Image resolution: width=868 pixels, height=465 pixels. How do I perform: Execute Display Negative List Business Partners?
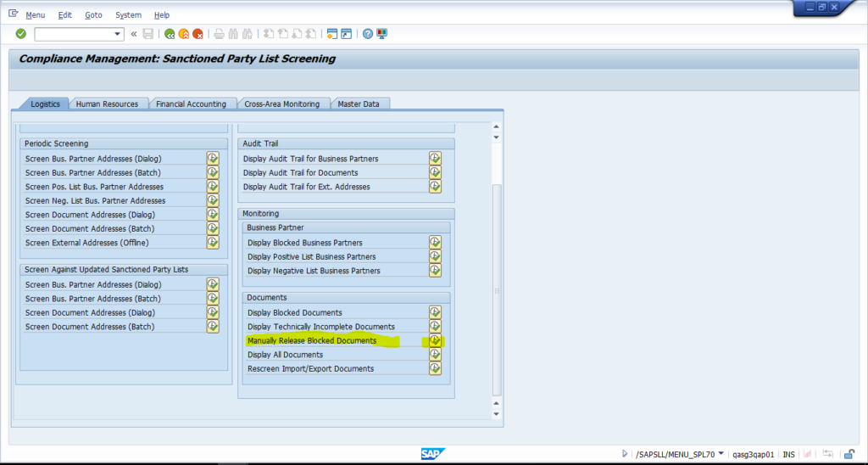click(x=435, y=271)
